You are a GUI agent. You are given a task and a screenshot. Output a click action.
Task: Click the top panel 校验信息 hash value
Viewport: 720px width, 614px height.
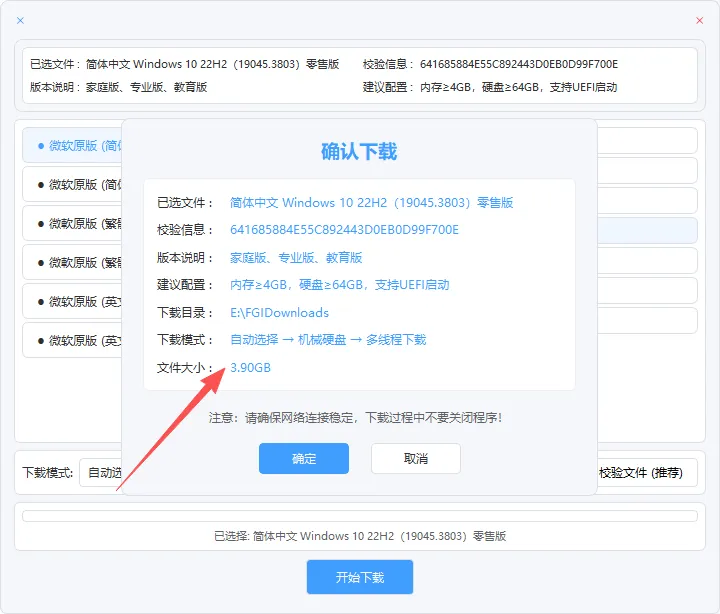(519, 64)
